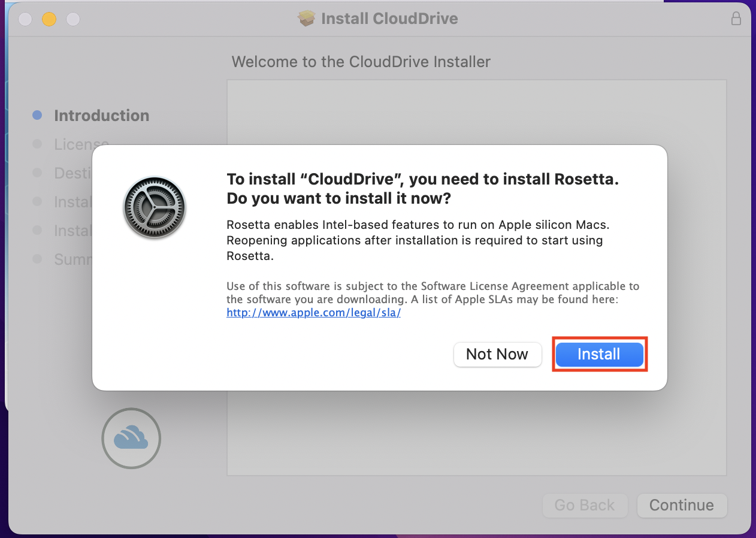
Task: Click the lock icon in title bar
Action: [x=736, y=19]
